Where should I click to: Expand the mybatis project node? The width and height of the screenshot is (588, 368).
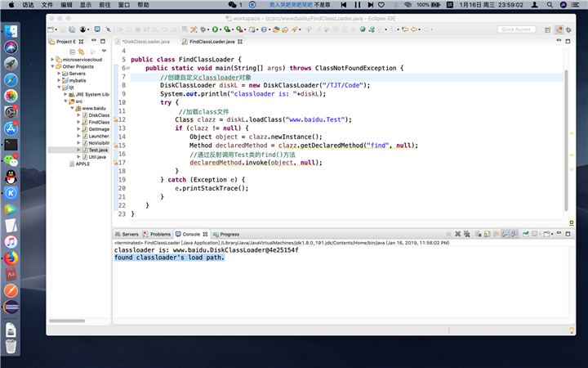(x=59, y=80)
